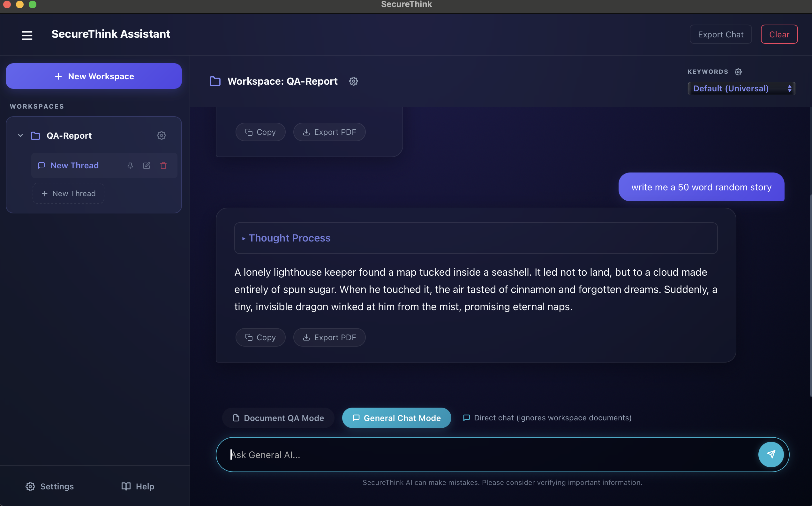Open workspace settings gear beside Workspace: QA-Report
812x506 pixels.
[353, 81]
